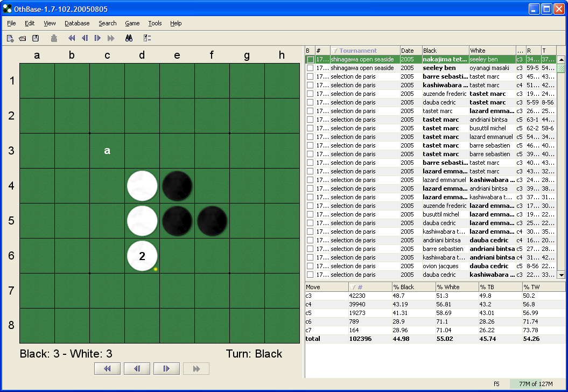Open the Search menu
This screenshot has width=568, height=392.
tap(108, 23)
